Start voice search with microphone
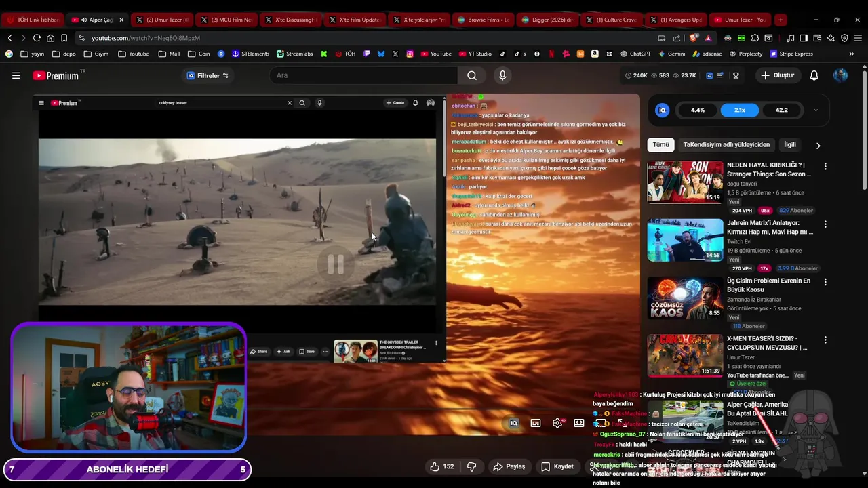This screenshot has width=868, height=488. click(502, 75)
